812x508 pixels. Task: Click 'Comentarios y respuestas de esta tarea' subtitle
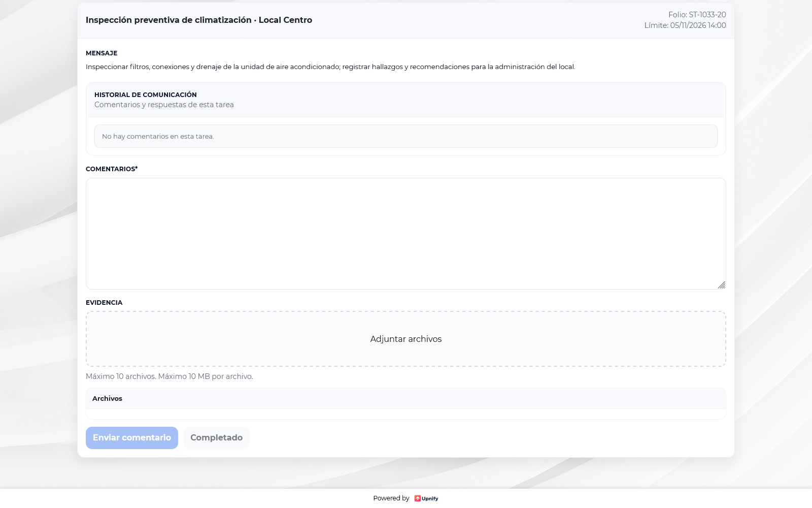pyautogui.click(x=164, y=105)
